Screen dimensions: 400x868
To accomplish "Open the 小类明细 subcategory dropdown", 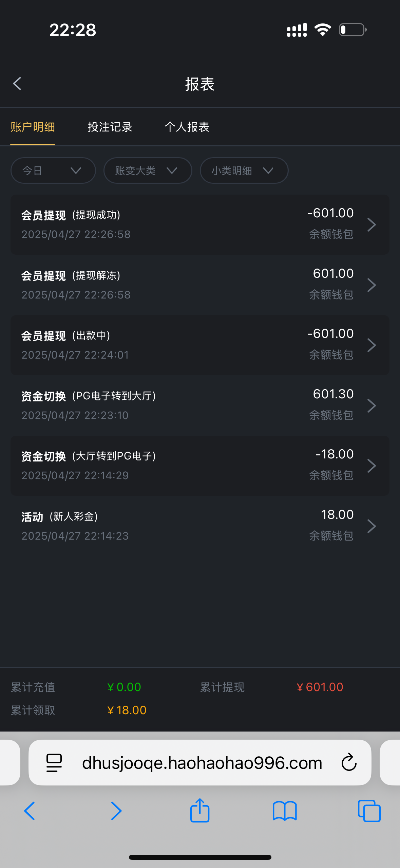I will click(244, 170).
